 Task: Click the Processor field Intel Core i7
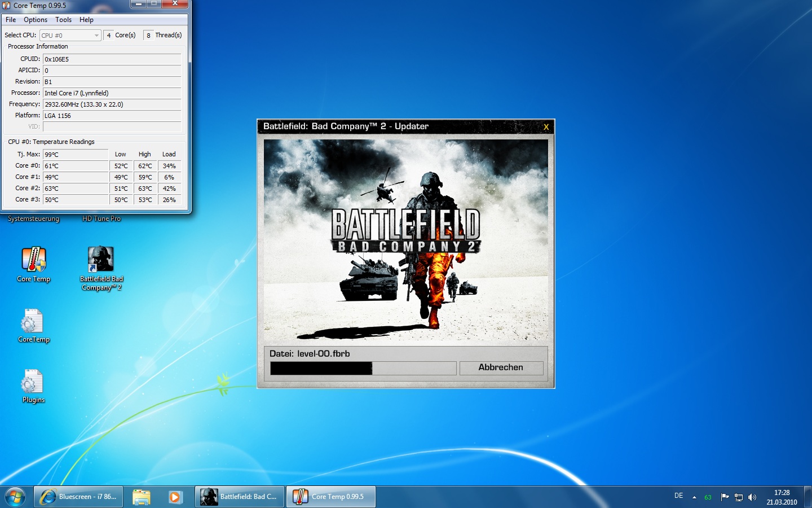(x=112, y=93)
